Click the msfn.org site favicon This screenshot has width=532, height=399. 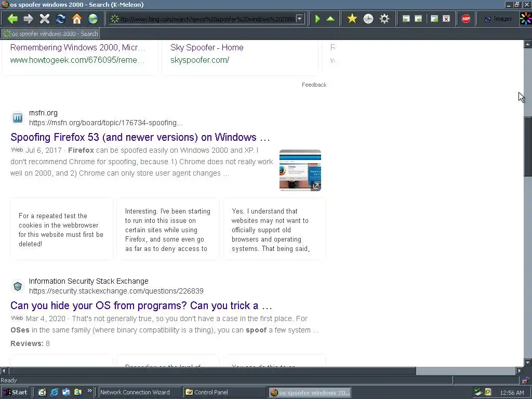point(18,118)
